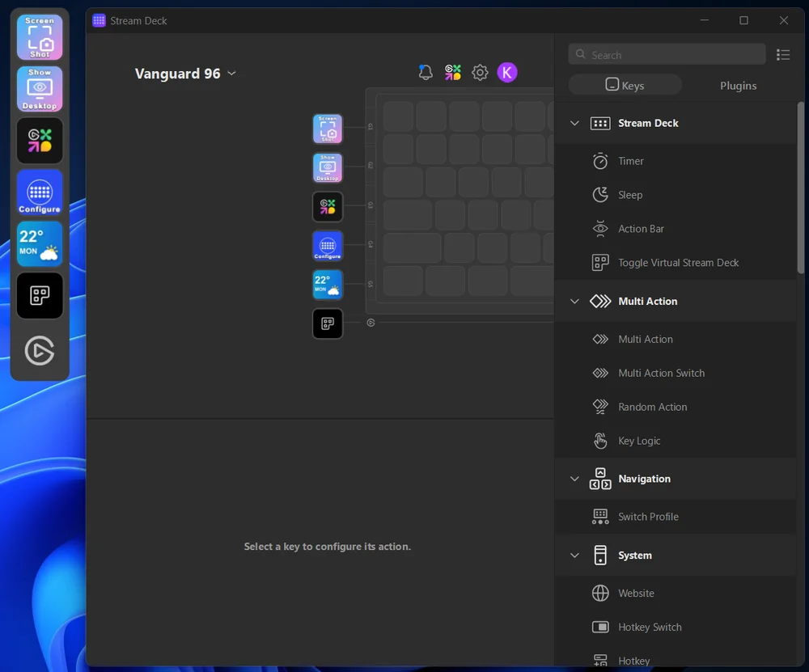
Task: Collapse the Multi Action category
Action: coord(574,301)
